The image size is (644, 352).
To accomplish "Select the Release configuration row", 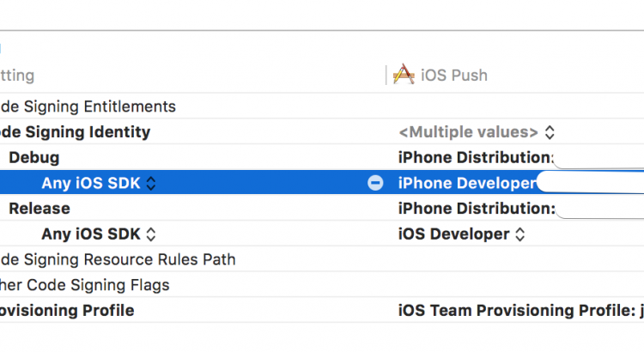I will pos(39,209).
